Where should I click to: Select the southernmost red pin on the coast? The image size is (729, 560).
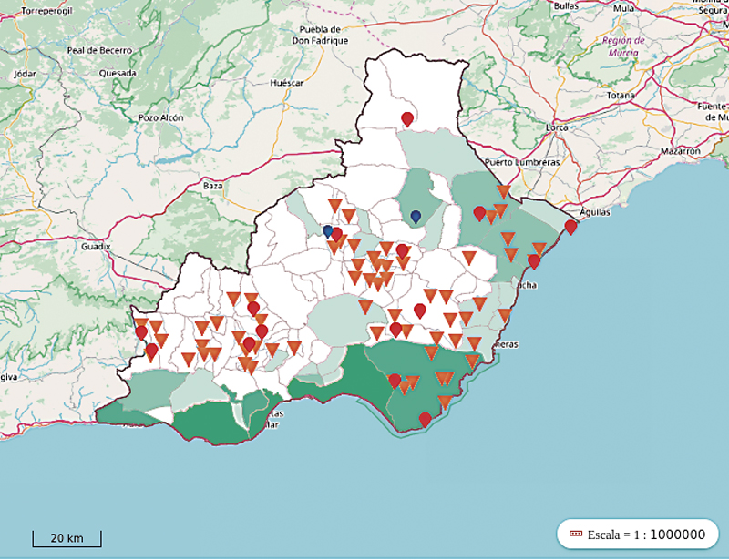425,419
